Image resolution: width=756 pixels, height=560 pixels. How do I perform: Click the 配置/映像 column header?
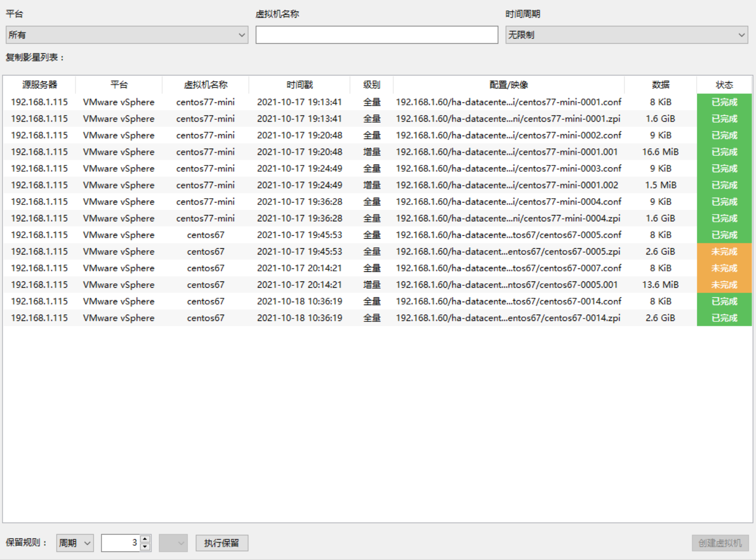(x=508, y=85)
